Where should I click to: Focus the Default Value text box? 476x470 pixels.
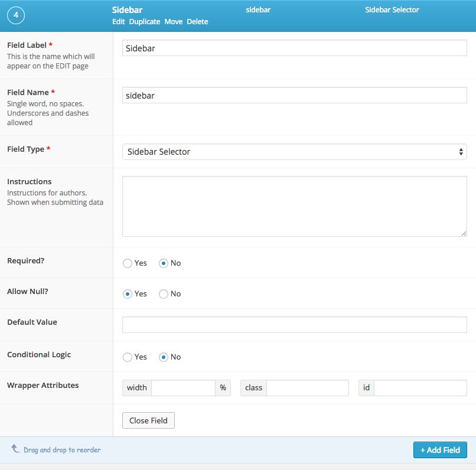click(x=294, y=325)
